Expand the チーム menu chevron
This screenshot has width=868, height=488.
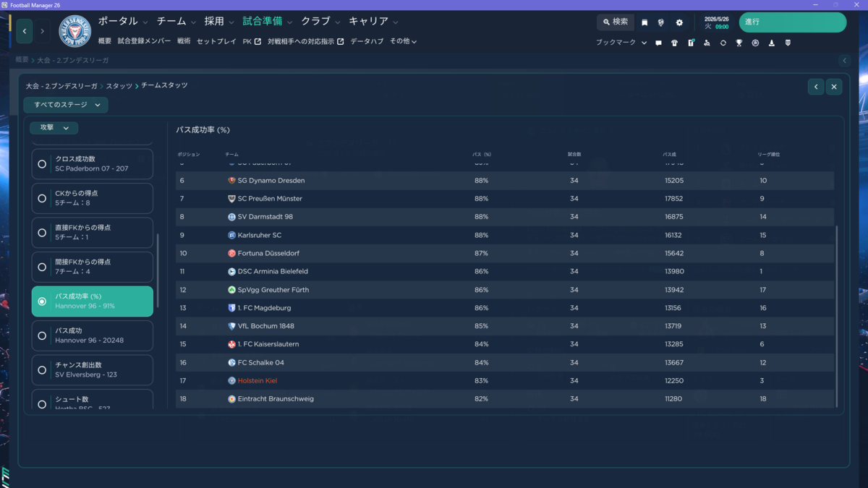(192, 22)
